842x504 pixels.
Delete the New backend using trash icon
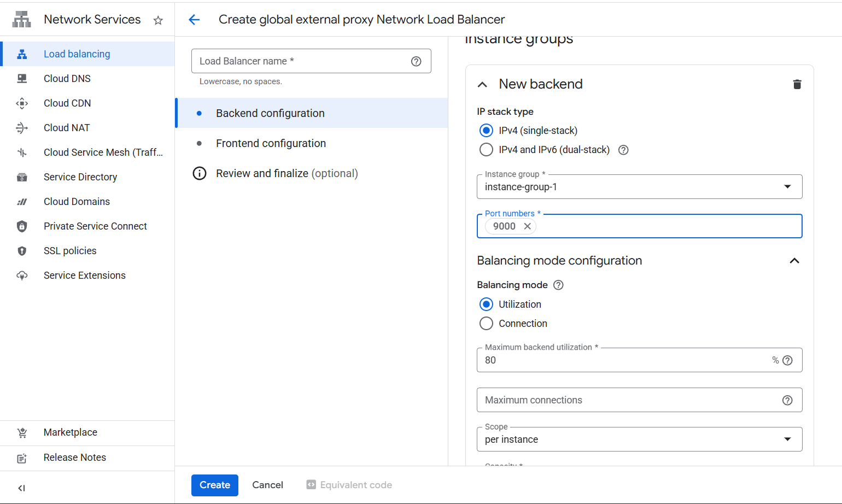(797, 84)
